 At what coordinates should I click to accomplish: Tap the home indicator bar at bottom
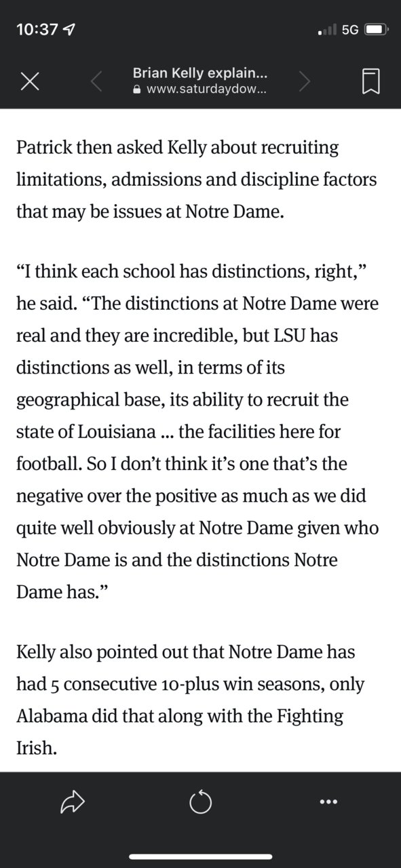click(x=200, y=856)
